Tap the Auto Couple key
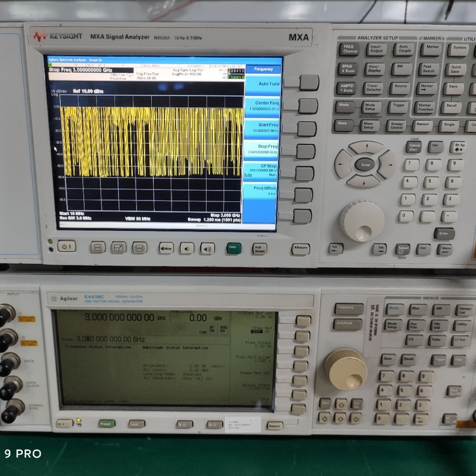This screenshot has height=476, width=476. click(404, 49)
